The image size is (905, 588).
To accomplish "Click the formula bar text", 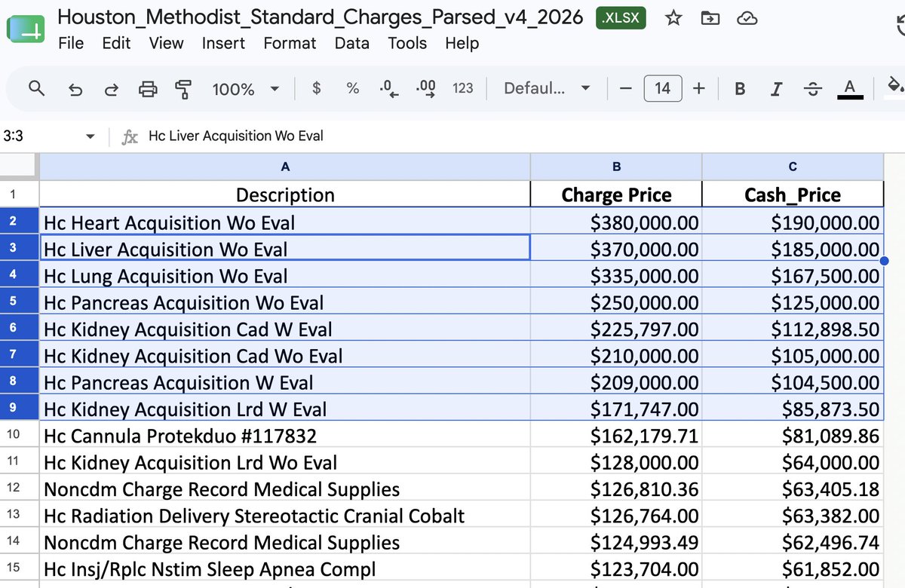I will coord(236,136).
